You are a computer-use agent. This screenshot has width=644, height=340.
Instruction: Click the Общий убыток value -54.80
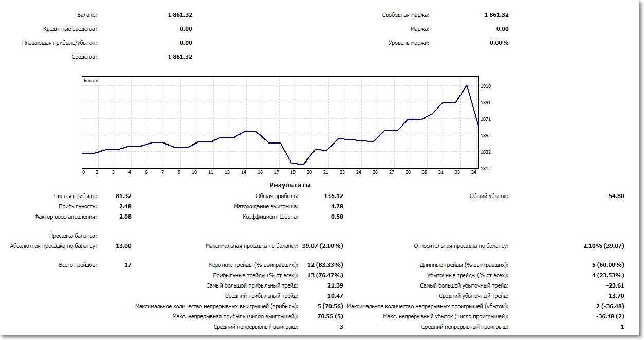(x=615, y=196)
